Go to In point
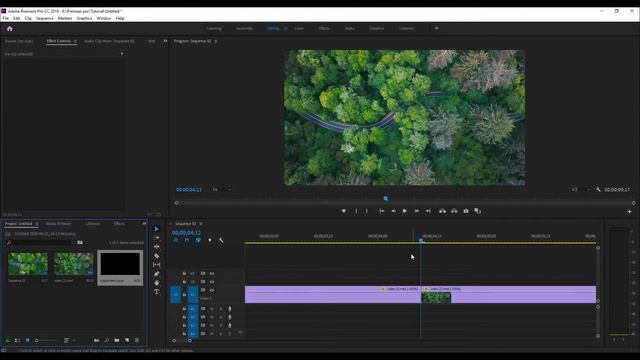Image resolution: width=640 pixels, height=360 pixels. click(x=382, y=211)
